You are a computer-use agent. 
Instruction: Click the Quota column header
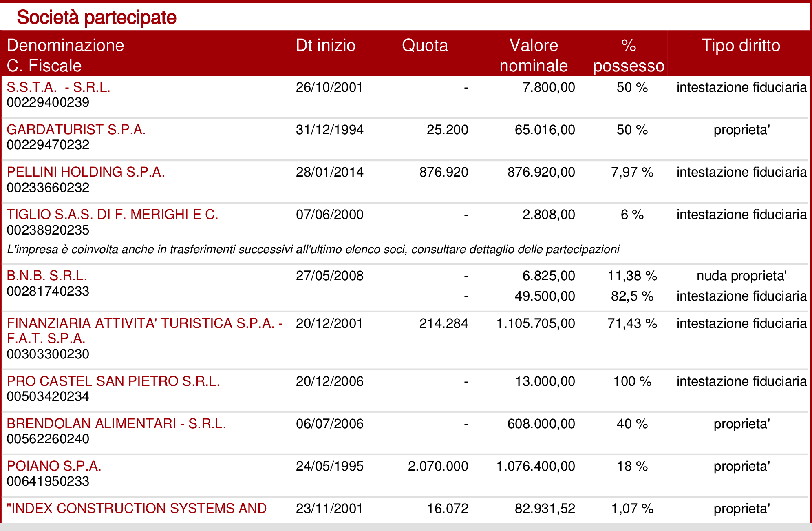[x=425, y=45]
